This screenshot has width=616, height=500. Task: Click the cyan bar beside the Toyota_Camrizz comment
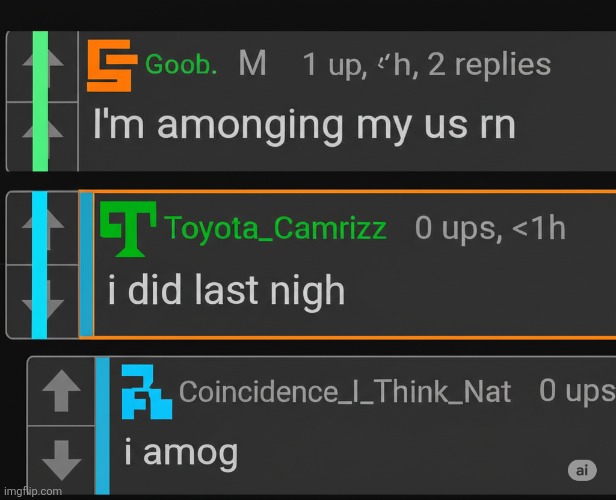40,264
